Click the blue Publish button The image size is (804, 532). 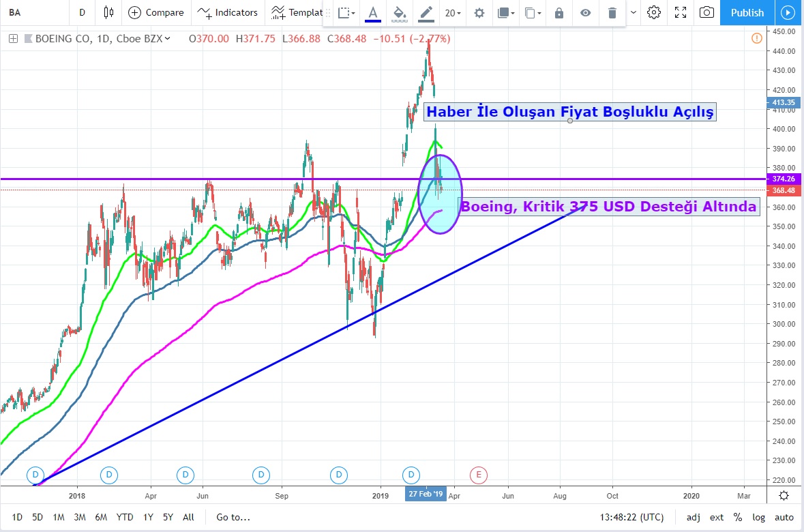click(747, 12)
